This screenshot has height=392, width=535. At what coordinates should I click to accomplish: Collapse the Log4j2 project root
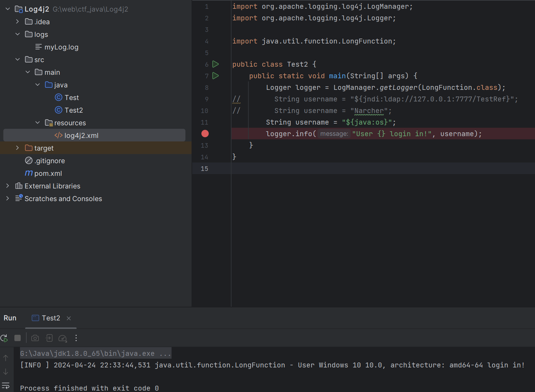pos(8,9)
